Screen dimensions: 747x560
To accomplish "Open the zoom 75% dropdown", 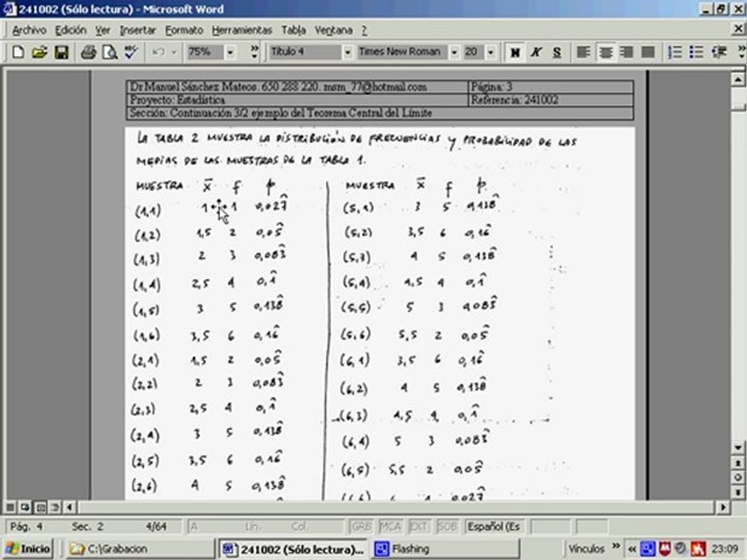I will point(230,52).
